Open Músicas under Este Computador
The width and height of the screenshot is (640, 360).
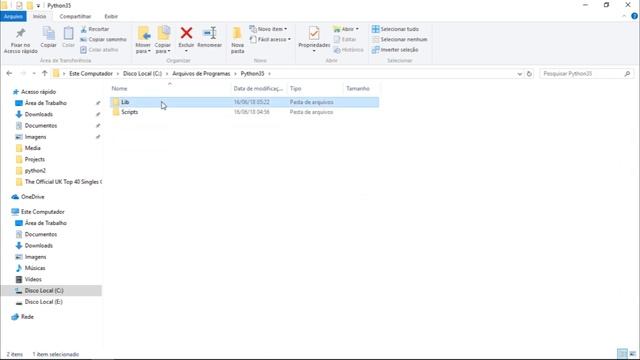(x=35, y=268)
